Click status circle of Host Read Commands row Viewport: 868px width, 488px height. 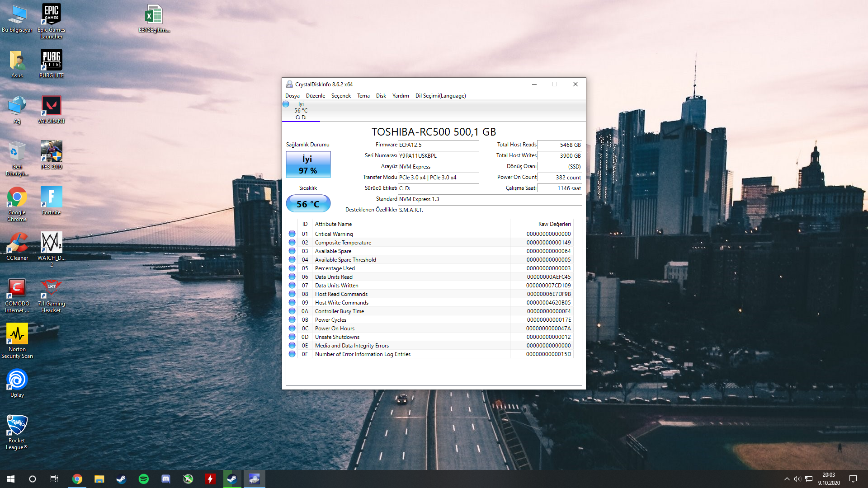point(292,294)
